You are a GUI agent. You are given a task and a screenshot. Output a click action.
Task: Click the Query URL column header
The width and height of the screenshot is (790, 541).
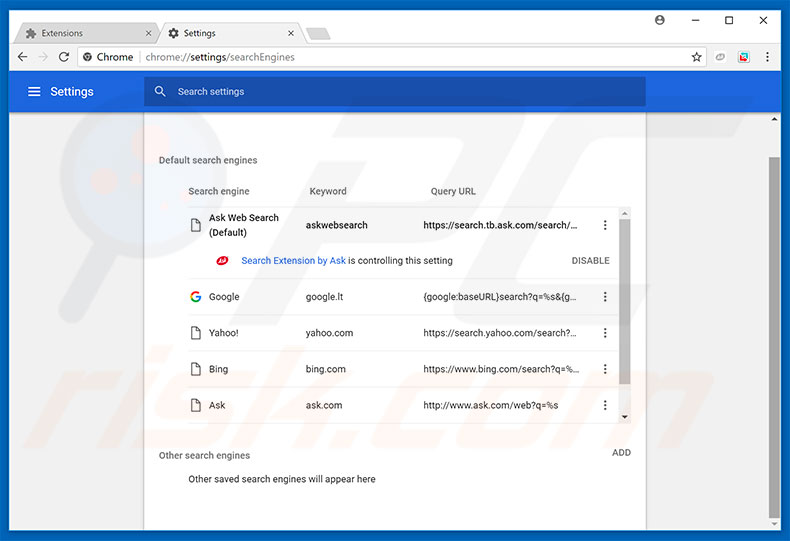tap(453, 191)
